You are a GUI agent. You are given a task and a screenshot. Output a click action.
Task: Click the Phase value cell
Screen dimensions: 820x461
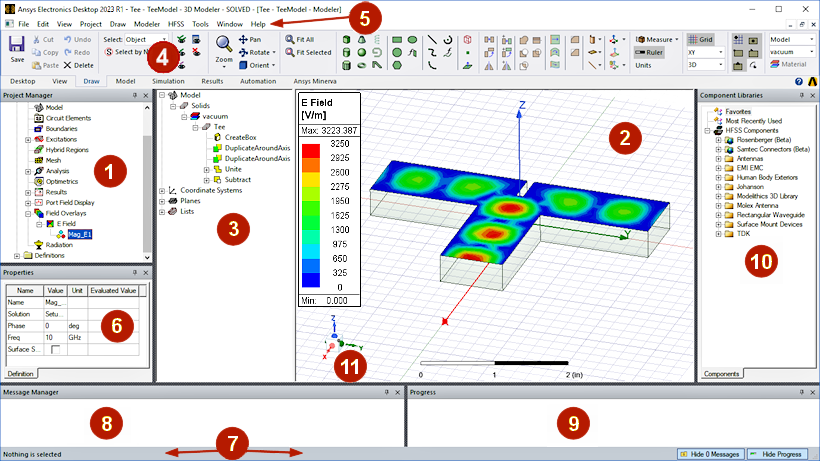coord(55,326)
